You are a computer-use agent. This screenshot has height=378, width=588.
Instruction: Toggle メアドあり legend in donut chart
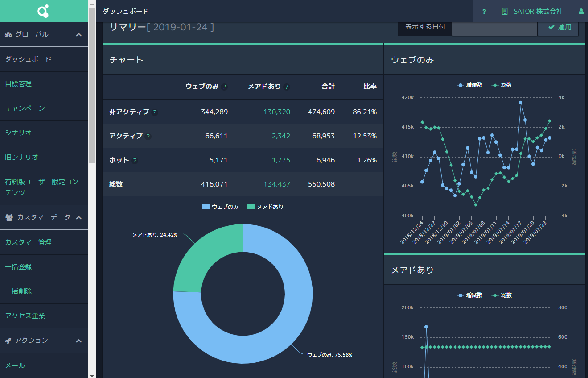click(266, 207)
